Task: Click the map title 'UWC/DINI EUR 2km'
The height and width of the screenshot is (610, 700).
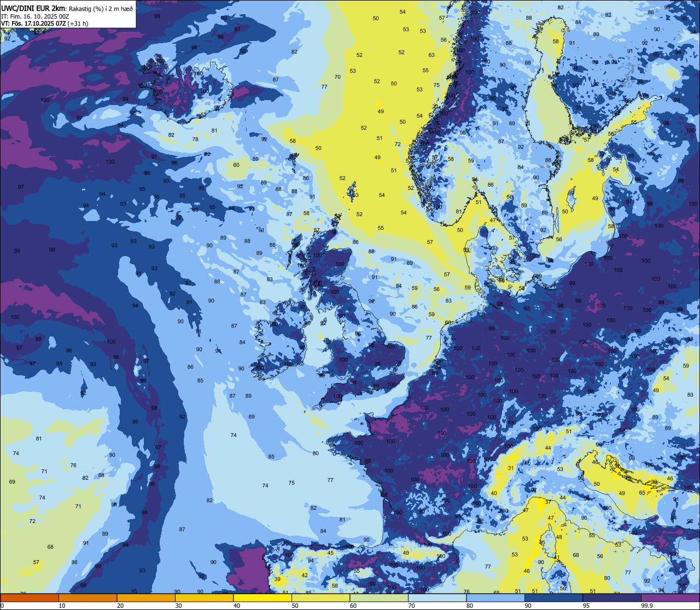Action: (33, 8)
